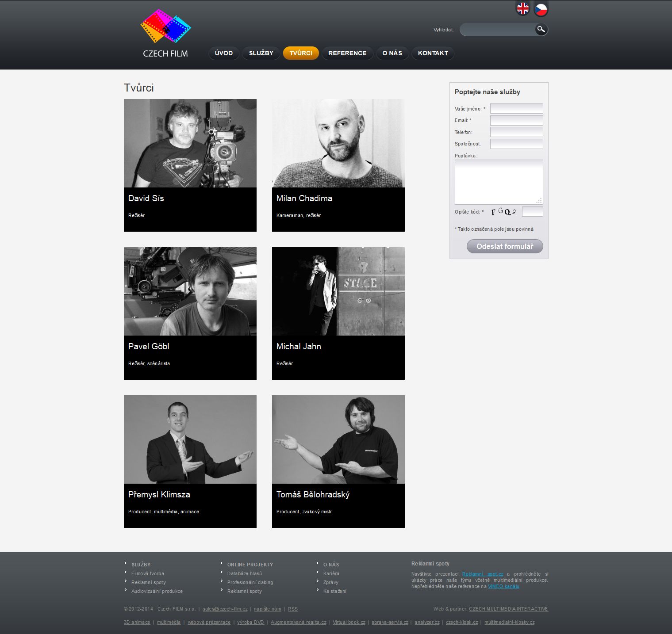
Task: Open the Reference navigation tab
Action: point(347,53)
